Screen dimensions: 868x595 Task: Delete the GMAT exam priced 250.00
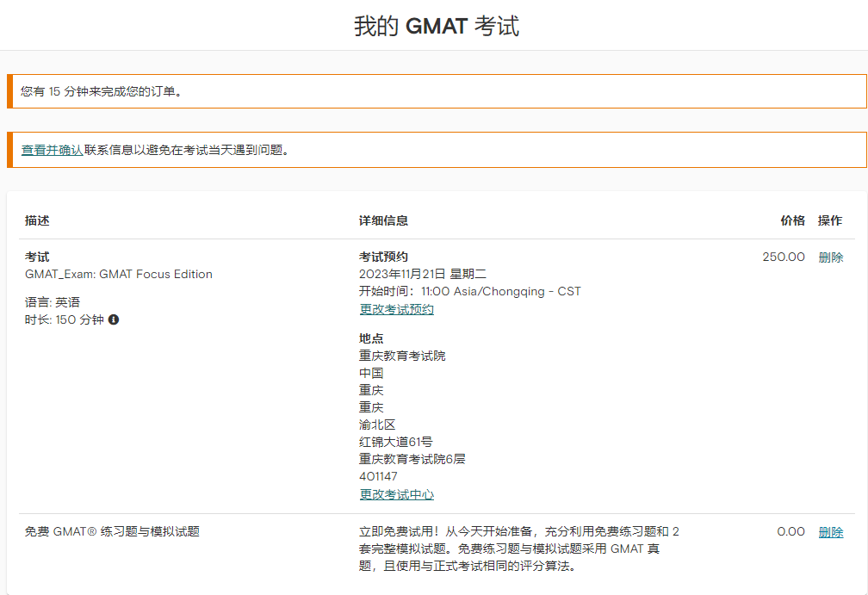tap(830, 257)
